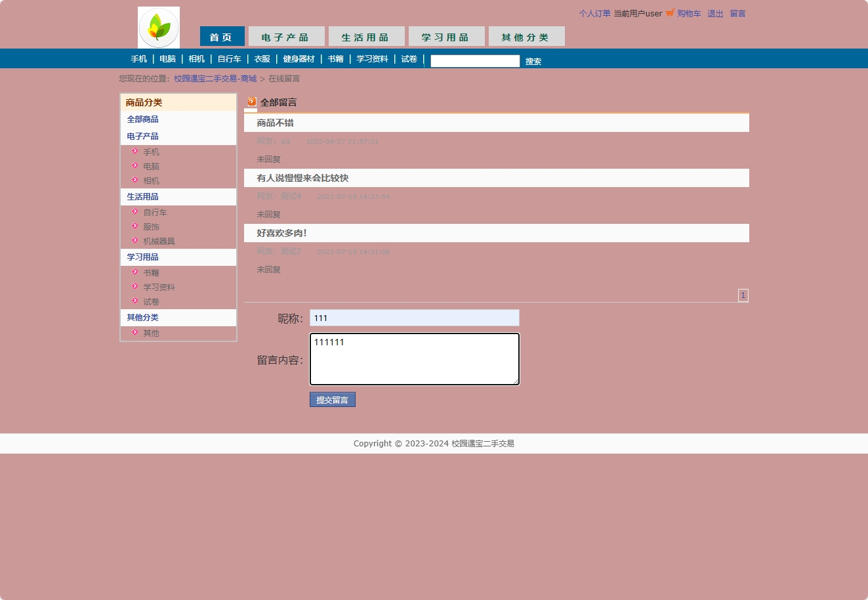Select 手机 in the sidebar category list
The height and width of the screenshot is (600, 868).
(x=151, y=152)
